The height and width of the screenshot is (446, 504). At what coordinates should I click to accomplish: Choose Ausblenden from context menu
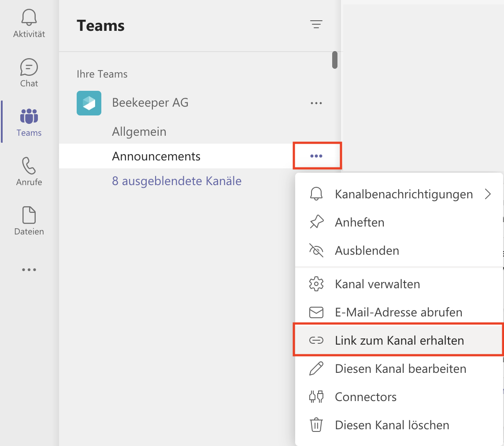click(399, 250)
